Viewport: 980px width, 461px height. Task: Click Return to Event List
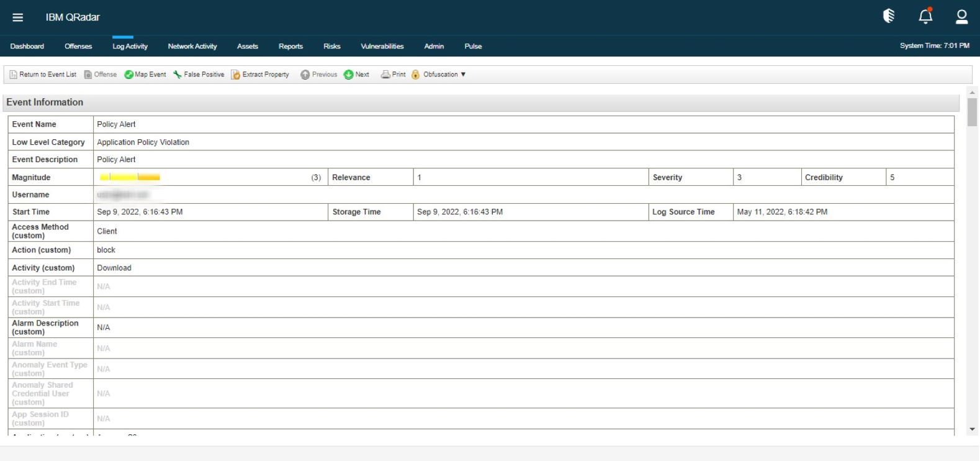[x=43, y=75]
